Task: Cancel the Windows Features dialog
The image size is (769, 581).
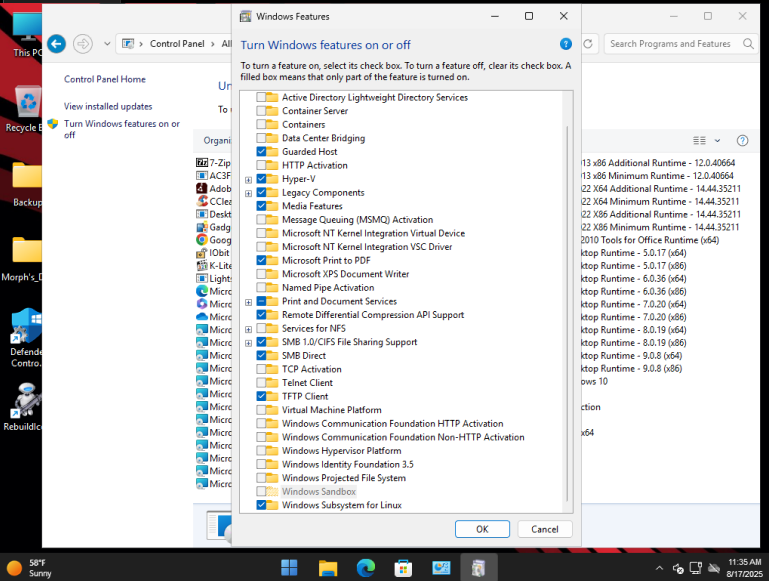Action: 544,529
